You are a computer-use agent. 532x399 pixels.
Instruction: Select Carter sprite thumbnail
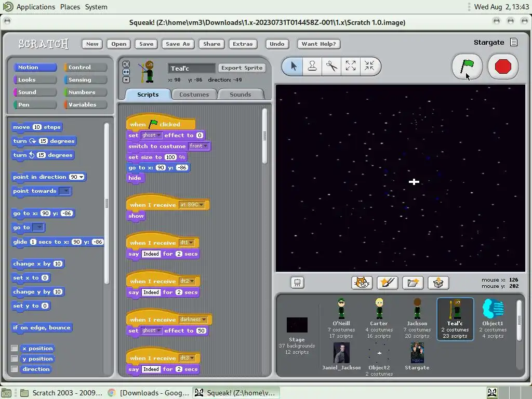pyautogui.click(x=379, y=317)
